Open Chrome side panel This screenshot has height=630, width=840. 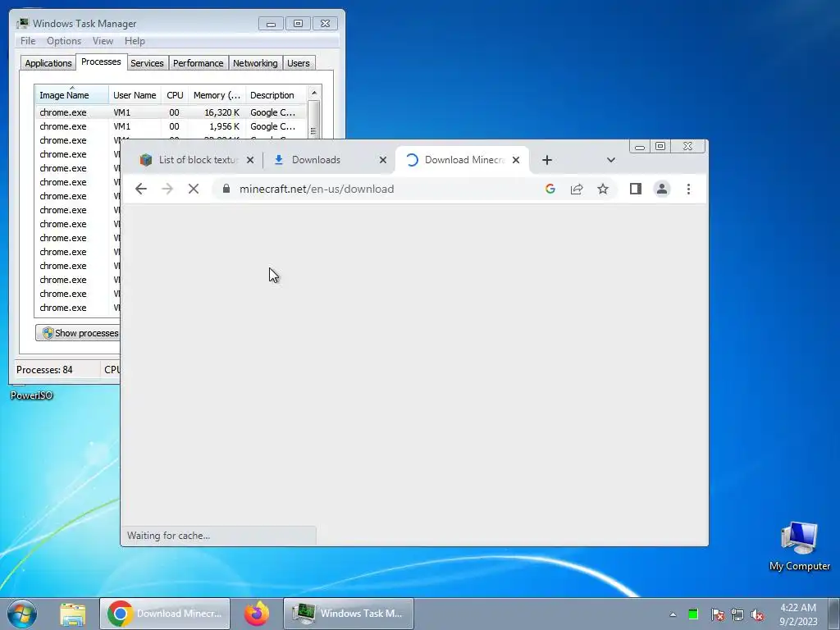pyautogui.click(x=636, y=189)
